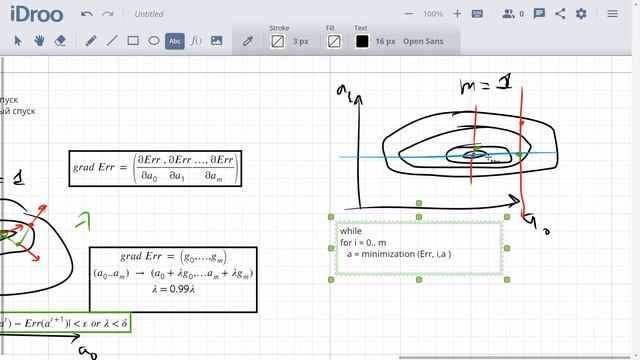Open the formula f() tool
The height and width of the screenshot is (360, 640).
pyautogui.click(x=196, y=41)
